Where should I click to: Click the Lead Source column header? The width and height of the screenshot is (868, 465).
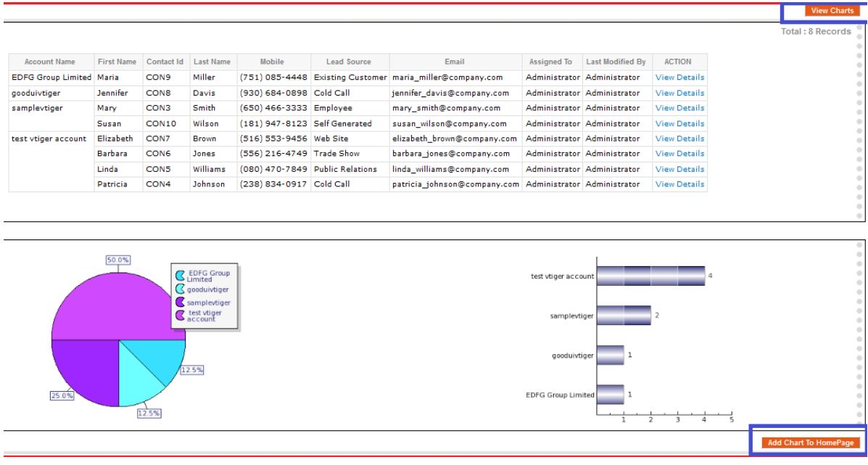(x=348, y=62)
